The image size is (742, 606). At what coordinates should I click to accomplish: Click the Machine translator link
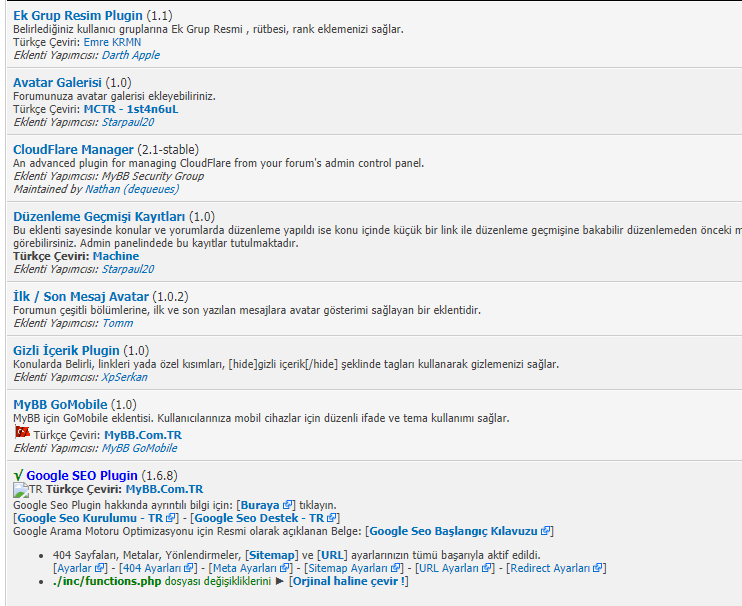pyautogui.click(x=116, y=256)
